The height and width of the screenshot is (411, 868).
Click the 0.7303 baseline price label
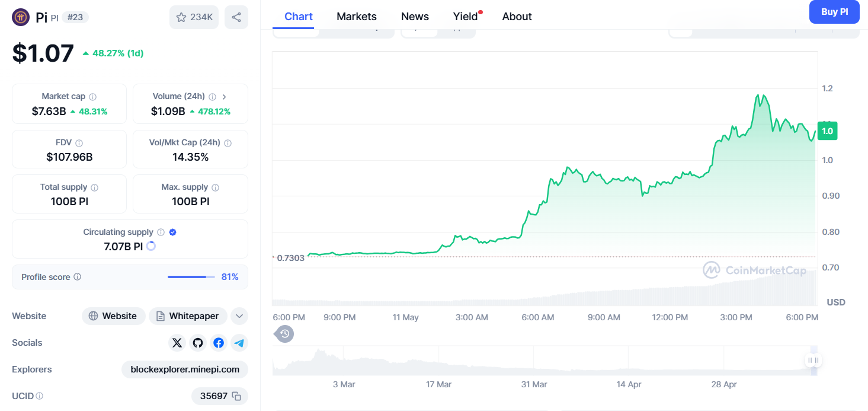pyautogui.click(x=290, y=258)
